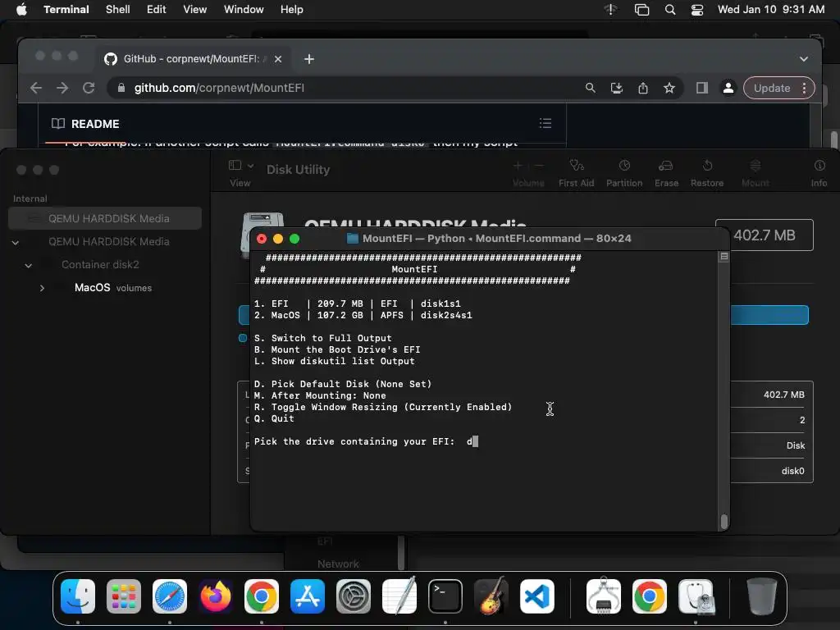Click the date and time clock
This screenshot has height=630, width=840.
click(771, 9)
